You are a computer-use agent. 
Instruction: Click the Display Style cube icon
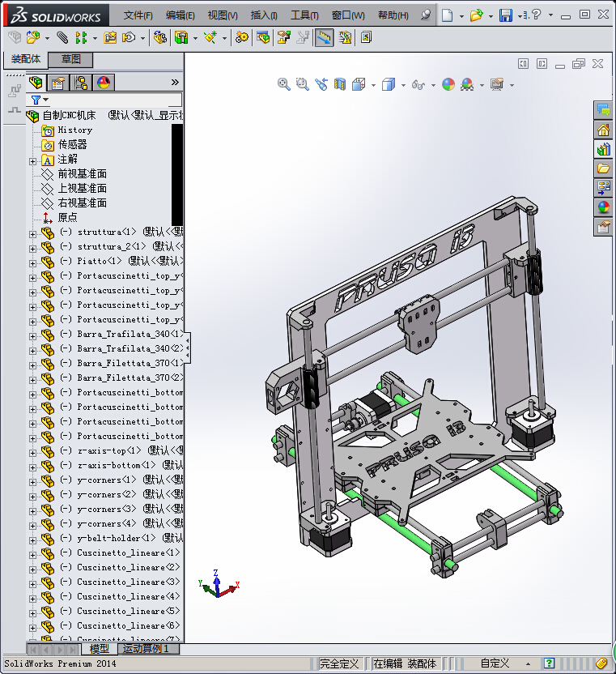389,84
